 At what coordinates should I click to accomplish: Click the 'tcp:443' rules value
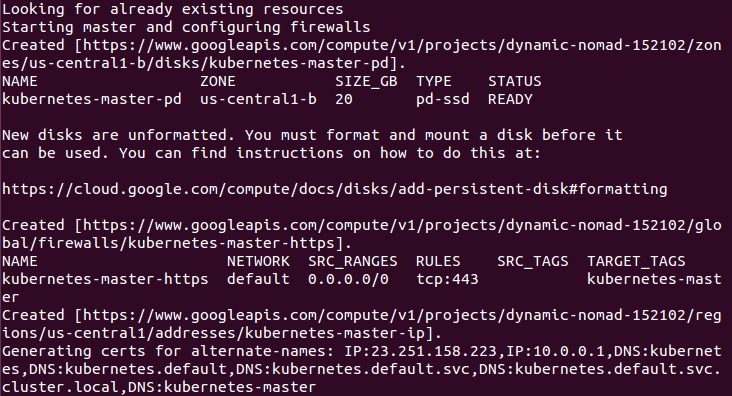pyautogui.click(x=447, y=279)
